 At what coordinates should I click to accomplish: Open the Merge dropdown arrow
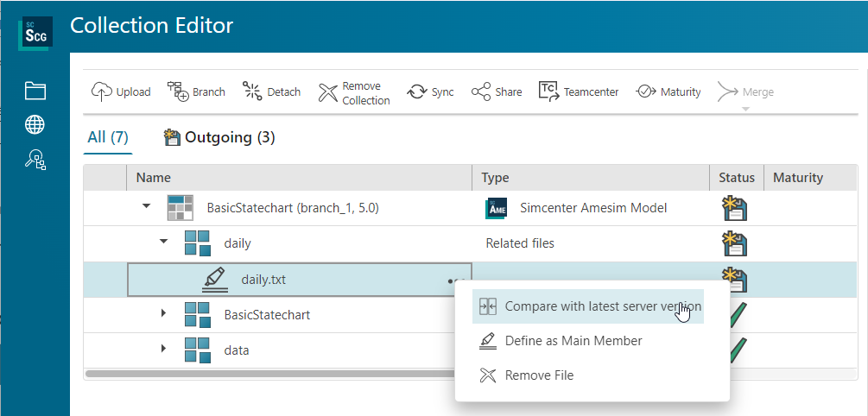coord(744,110)
